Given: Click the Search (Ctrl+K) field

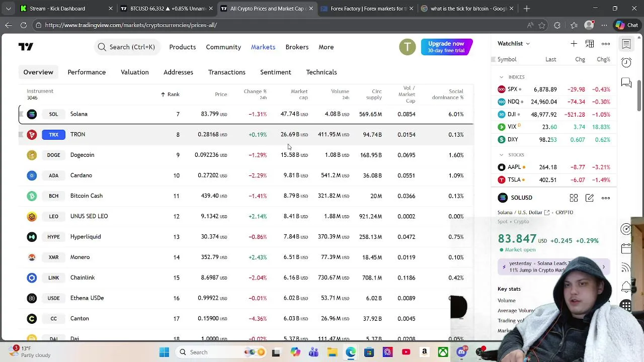Looking at the screenshot, I should pyautogui.click(x=126, y=47).
